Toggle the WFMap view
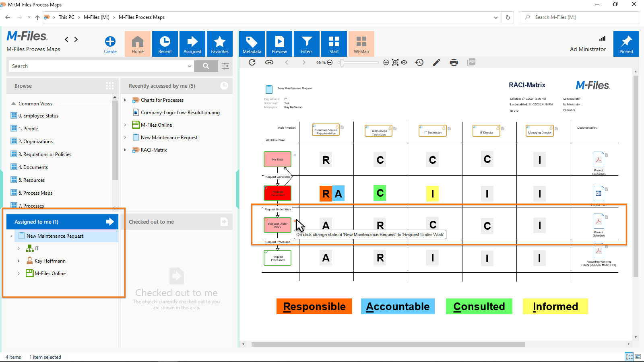Image resolution: width=644 pixels, height=362 pixels. pyautogui.click(x=361, y=44)
